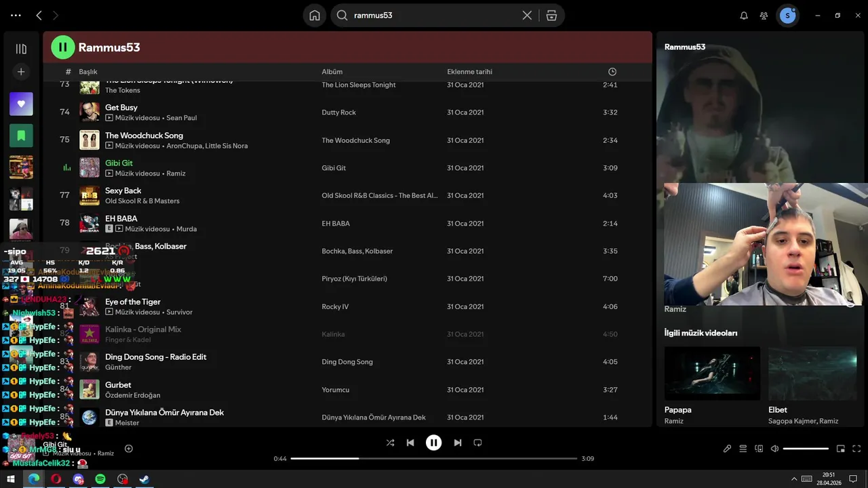Image resolution: width=868 pixels, height=488 pixels.
Task: Sort by the Albüm column
Action: pyautogui.click(x=332, y=72)
